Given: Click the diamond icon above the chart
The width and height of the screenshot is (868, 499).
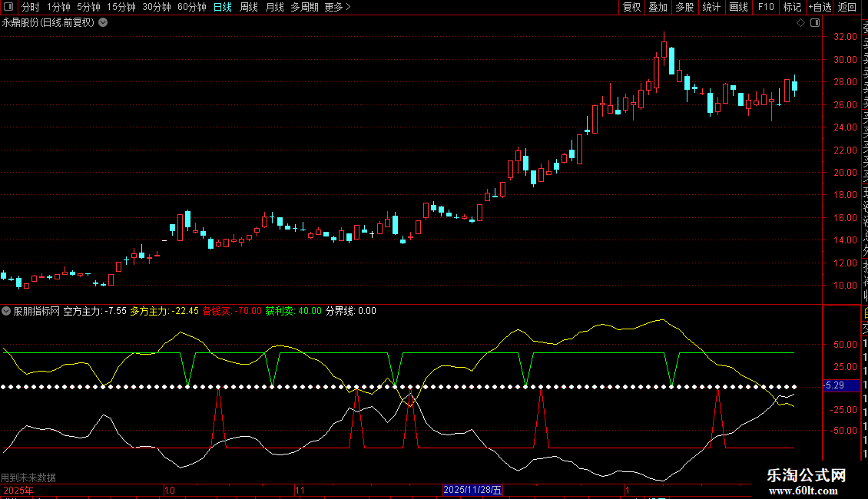Looking at the screenshot, I should pyautogui.click(x=800, y=23).
